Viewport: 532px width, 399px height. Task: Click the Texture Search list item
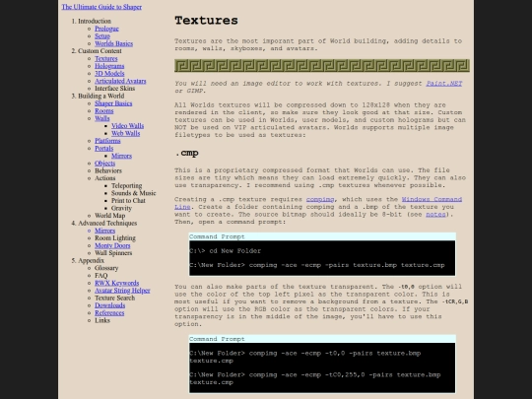point(114,298)
